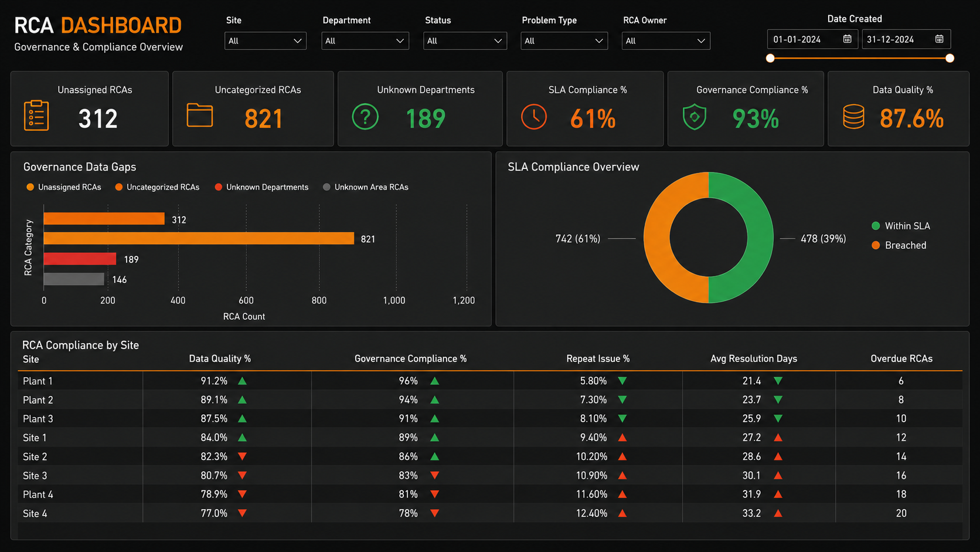Click Site 2 Data Quality down arrow
Image resolution: width=980 pixels, height=552 pixels.
point(242,456)
